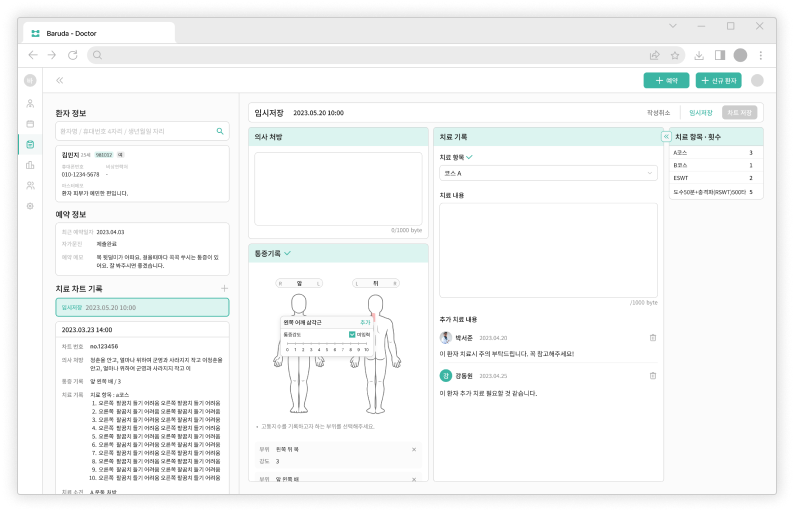Click the 신규 환자 button
794x512 pixels.
[x=719, y=81]
